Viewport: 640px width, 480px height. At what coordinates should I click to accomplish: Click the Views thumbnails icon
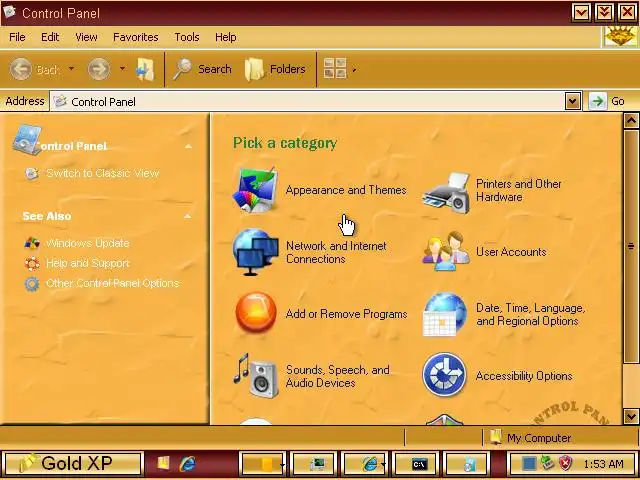[335, 68]
